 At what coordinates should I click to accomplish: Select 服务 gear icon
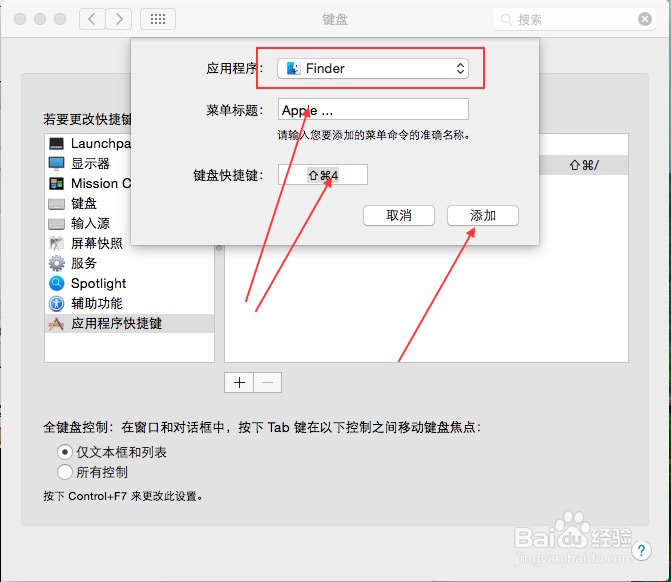tap(56, 263)
